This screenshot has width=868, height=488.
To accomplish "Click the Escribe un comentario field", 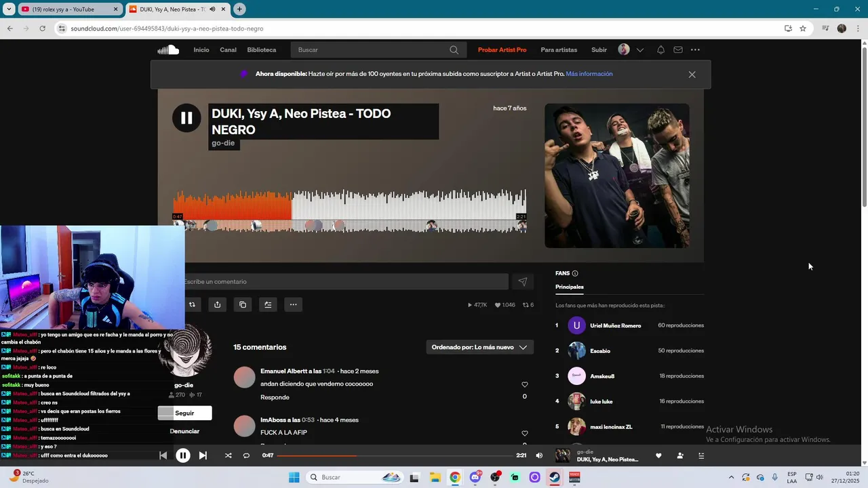I will (344, 282).
